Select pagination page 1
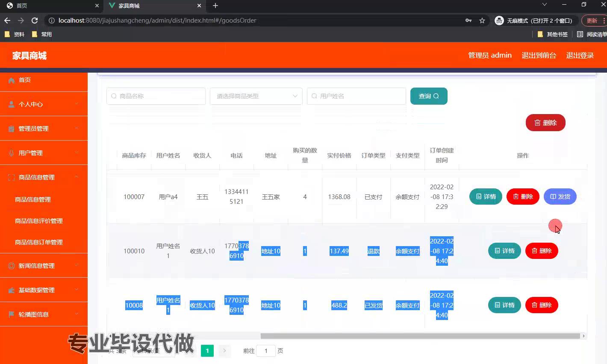607x364 pixels. pos(207,351)
